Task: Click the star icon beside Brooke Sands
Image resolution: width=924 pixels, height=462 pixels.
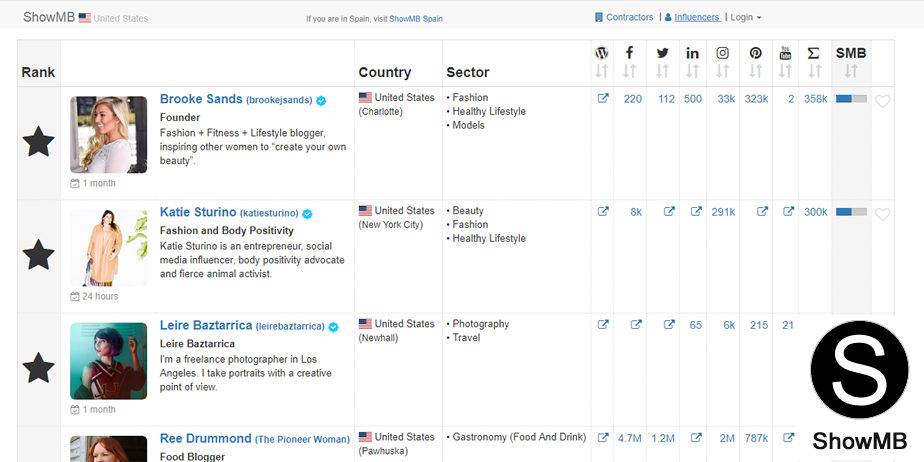Action: [38, 141]
